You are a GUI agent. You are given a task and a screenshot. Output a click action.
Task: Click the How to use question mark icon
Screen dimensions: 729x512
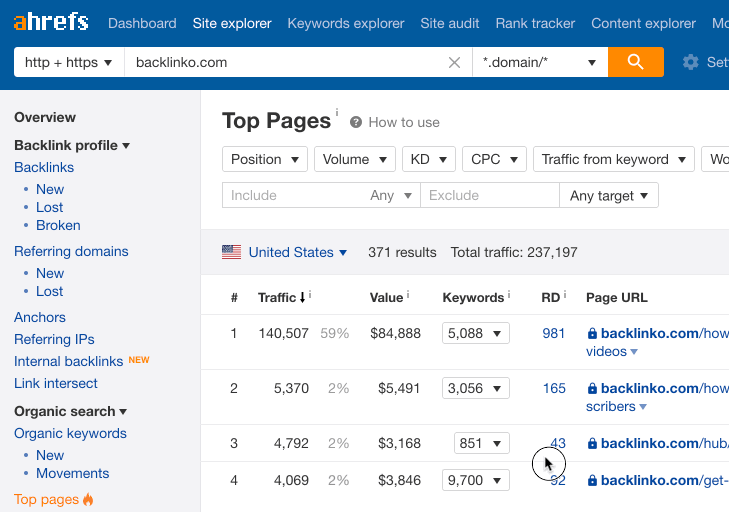[x=356, y=122]
